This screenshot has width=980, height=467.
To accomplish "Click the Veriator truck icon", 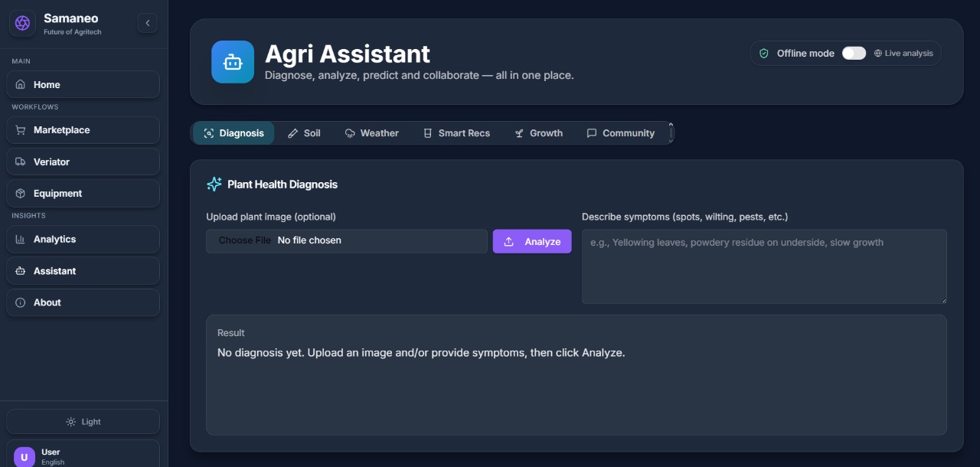I will [21, 162].
